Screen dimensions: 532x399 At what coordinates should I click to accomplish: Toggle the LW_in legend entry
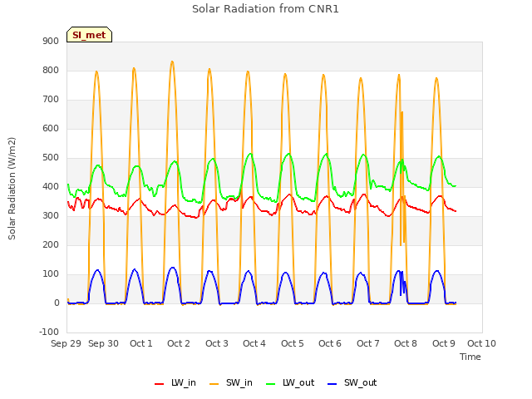[x=175, y=382]
